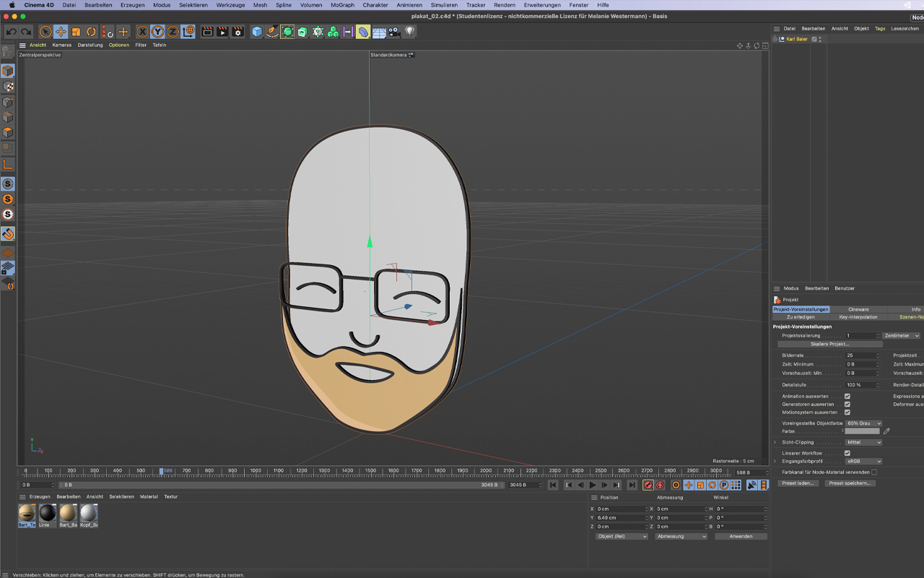Toggle Linearer Workflow checkbox
This screenshot has width=924, height=578.
pyautogui.click(x=847, y=453)
